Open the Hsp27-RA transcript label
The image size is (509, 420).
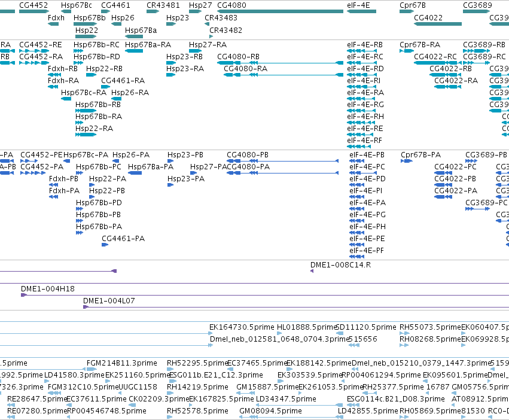[208, 45]
